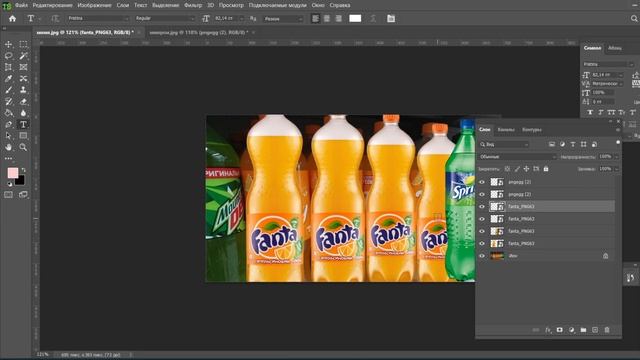The image size is (640, 360).
Task: Select the Path Selection arrow tool
Action: pos(9,136)
